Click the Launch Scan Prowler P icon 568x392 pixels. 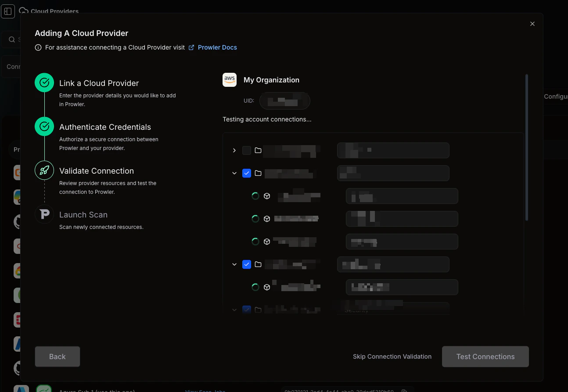pyautogui.click(x=44, y=214)
